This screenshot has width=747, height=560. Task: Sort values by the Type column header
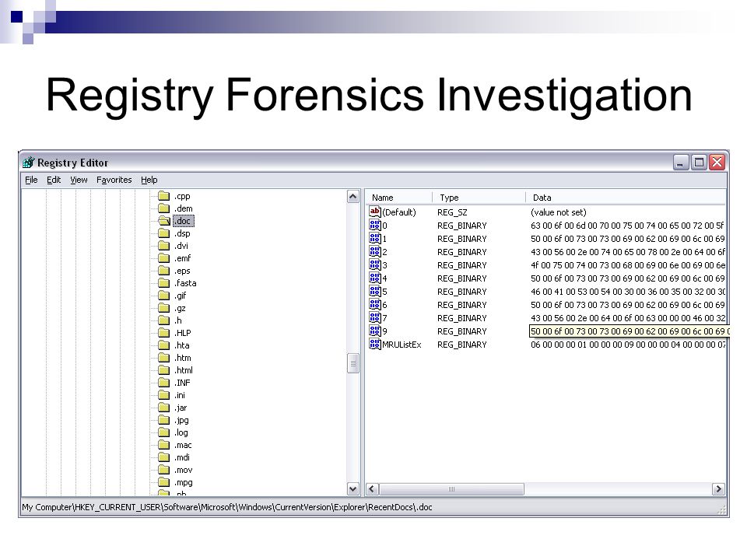tap(479, 197)
